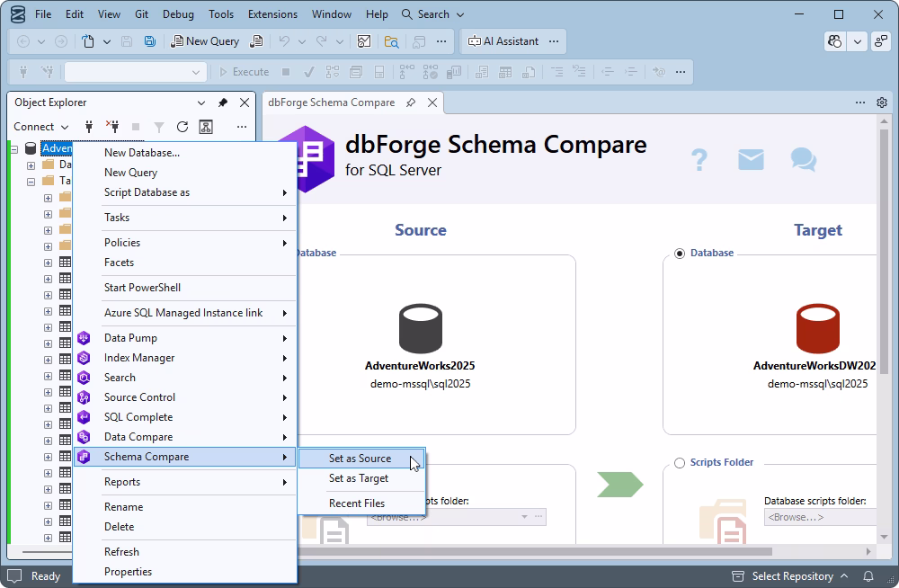Expand the Schema Compare submenu arrow
Image resolution: width=899 pixels, height=588 pixels.
click(x=284, y=458)
